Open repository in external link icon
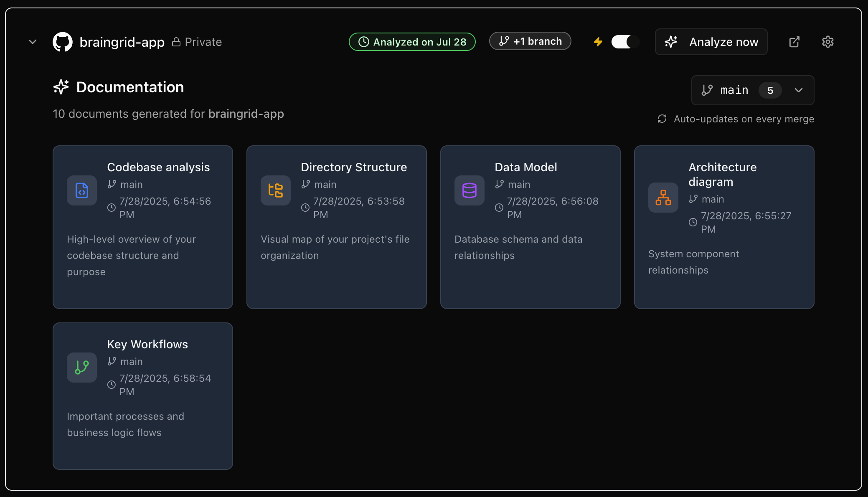 [x=794, y=42]
